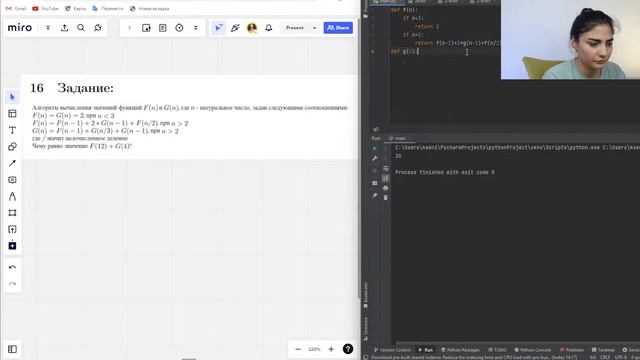The image size is (640, 360).
Task: Open Перевести bookmark in browser
Action: click(108, 8)
